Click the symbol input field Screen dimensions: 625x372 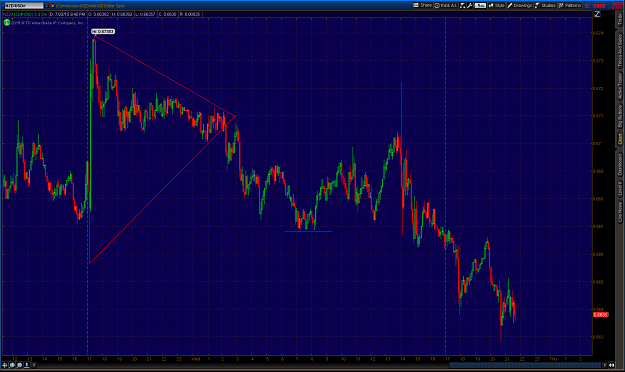pos(24,6)
